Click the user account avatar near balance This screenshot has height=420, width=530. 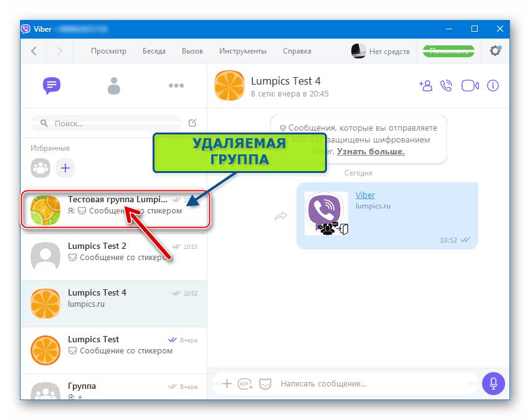(x=358, y=51)
